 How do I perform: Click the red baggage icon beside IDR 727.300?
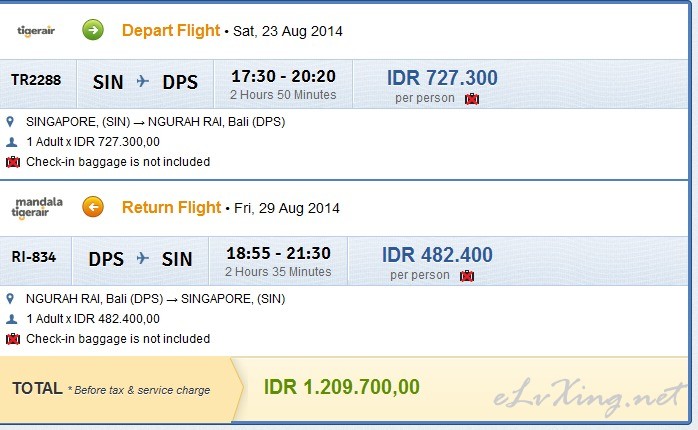[x=472, y=98]
